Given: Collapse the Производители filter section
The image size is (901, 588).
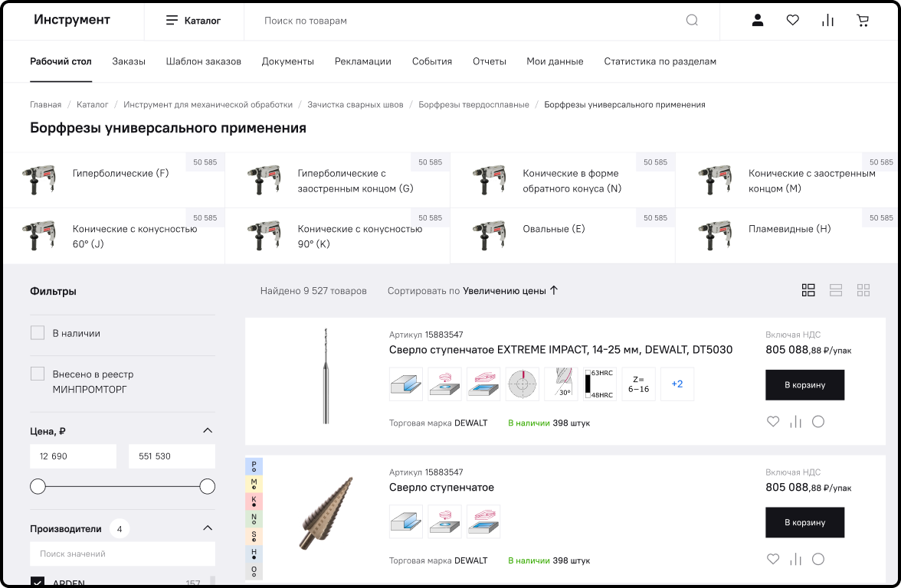Looking at the screenshot, I should point(208,528).
